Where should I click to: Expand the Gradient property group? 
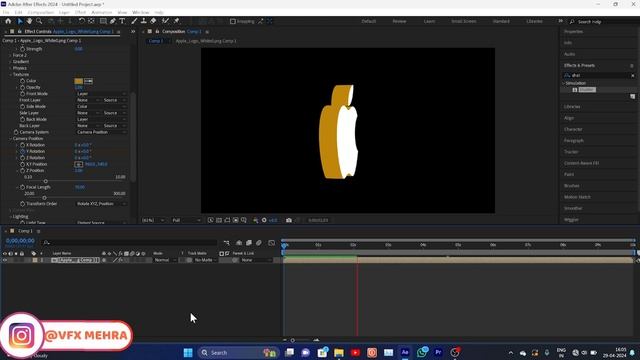point(11,62)
